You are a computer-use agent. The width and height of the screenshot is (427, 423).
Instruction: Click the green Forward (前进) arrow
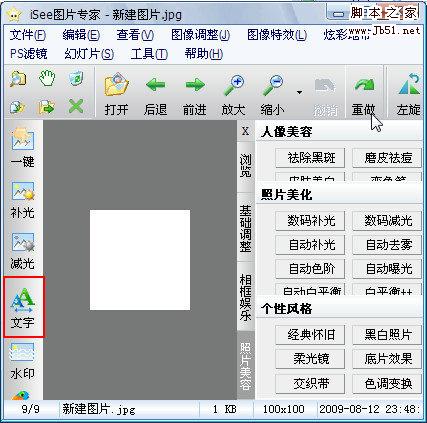[x=195, y=85]
